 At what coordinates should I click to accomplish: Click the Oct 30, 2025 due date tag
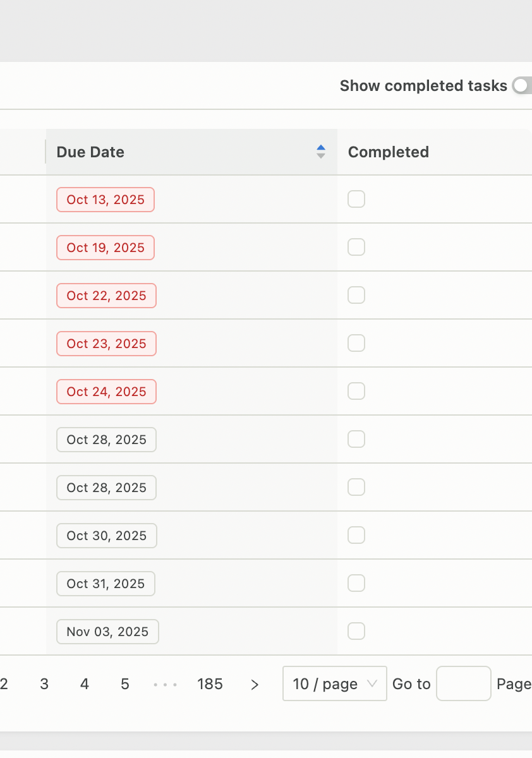[106, 536]
